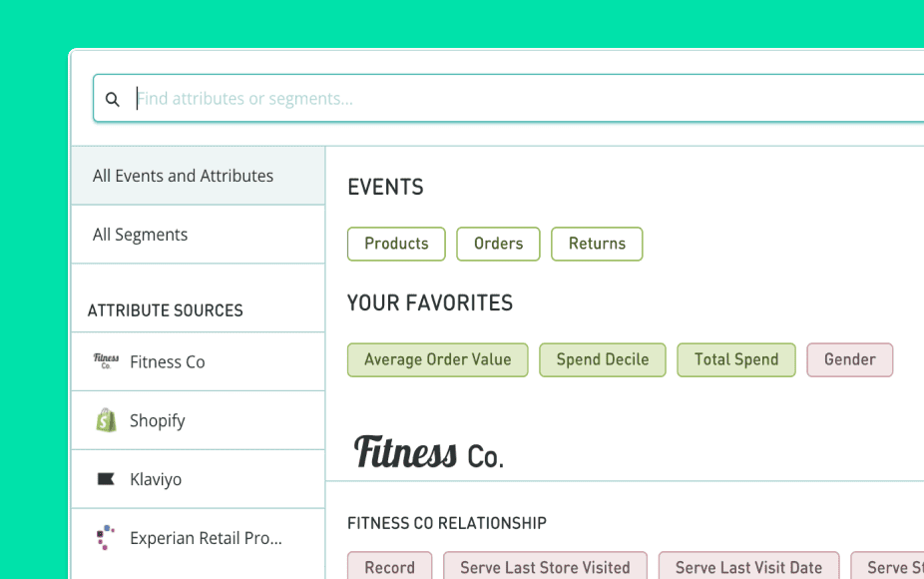This screenshot has width=924, height=579.
Task: Click the FITNESS CO RELATIONSHIP heading
Action: [447, 523]
